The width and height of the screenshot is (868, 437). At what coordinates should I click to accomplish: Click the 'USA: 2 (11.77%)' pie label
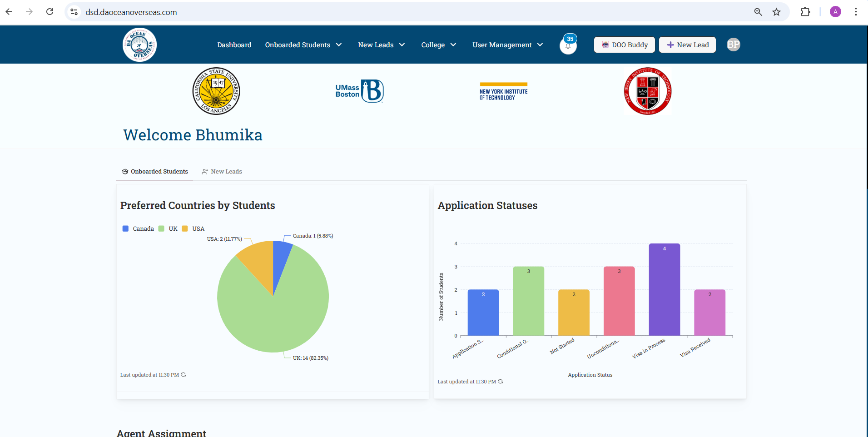pyautogui.click(x=224, y=239)
